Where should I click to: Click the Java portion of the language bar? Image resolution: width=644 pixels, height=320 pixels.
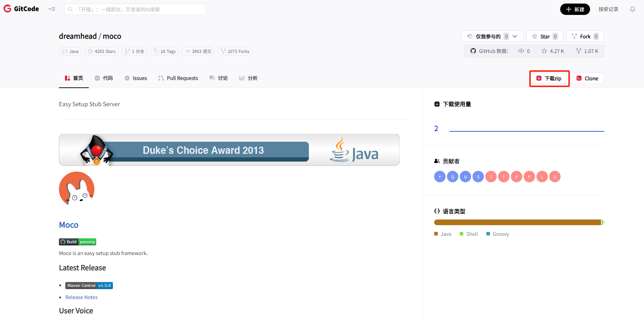point(518,222)
